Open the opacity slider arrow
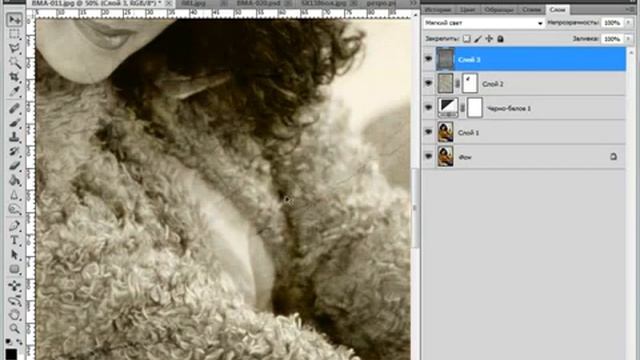 [x=629, y=23]
